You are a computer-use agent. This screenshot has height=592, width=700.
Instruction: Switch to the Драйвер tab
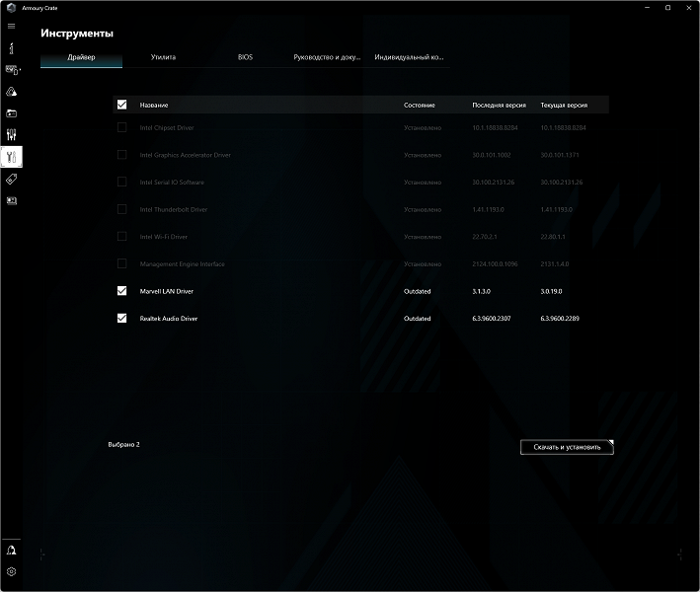[81, 57]
